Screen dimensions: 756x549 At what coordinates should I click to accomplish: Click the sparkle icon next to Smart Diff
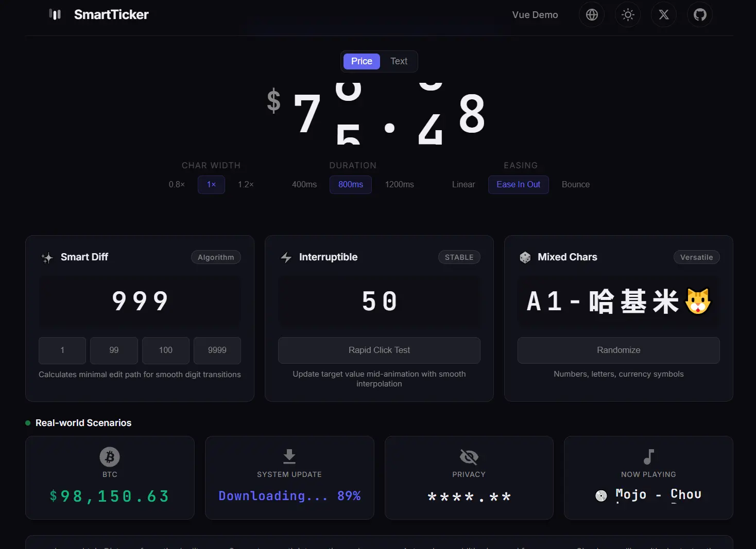[47, 257]
